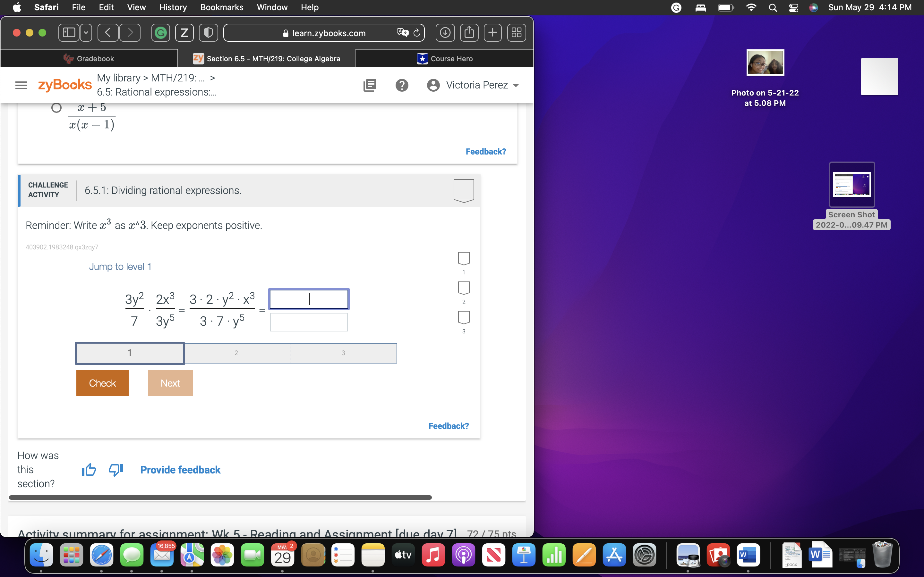Click the Grammarly extension icon in Safari toolbar
Image resolution: width=924 pixels, height=577 pixels.
[160, 32]
